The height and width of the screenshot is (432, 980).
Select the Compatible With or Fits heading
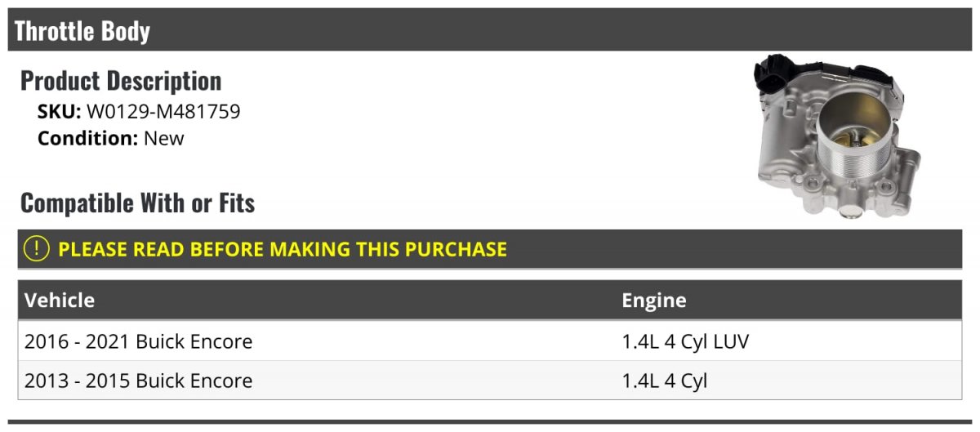[x=137, y=203]
